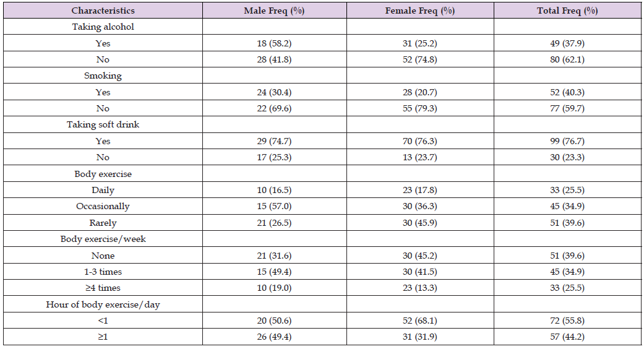Click the cell showing 18 (58.2)

[273, 43]
